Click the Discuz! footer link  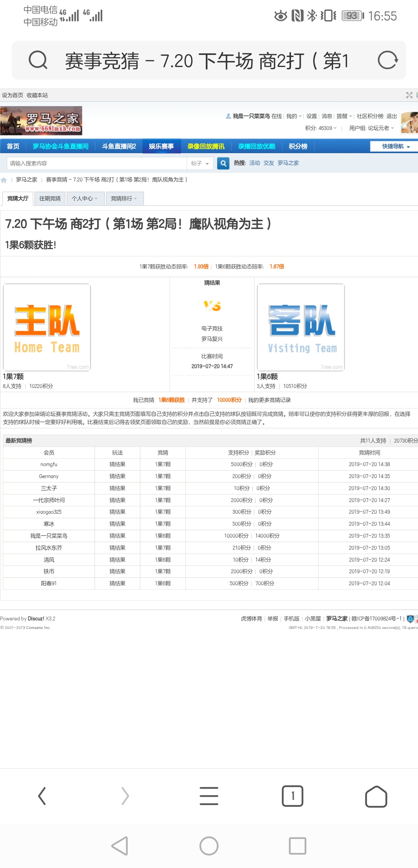pos(36,619)
